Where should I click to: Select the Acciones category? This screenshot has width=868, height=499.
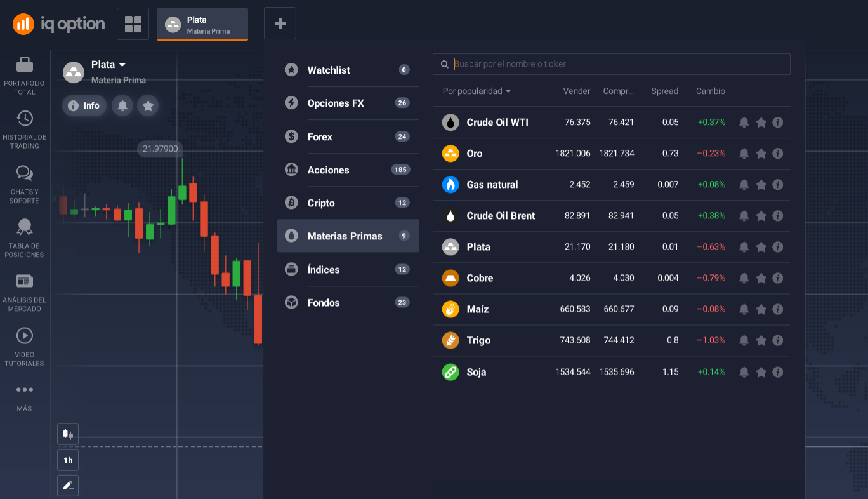point(348,170)
